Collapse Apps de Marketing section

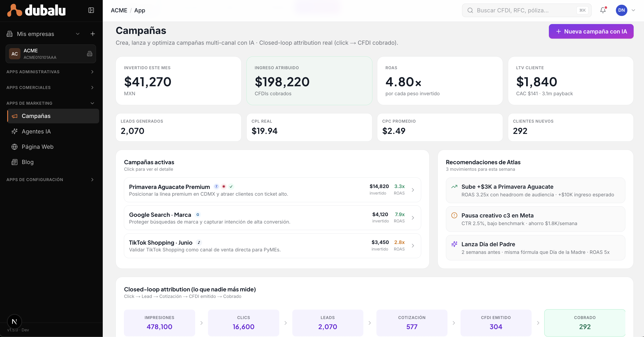tap(92, 103)
